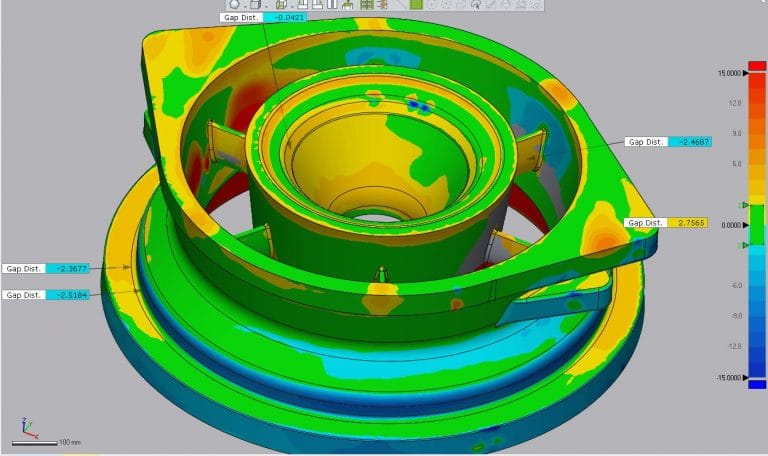This screenshot has height=456, width=768.
Task: Click the lower green tolerance arrow on scale
Action: pos(744,245)
